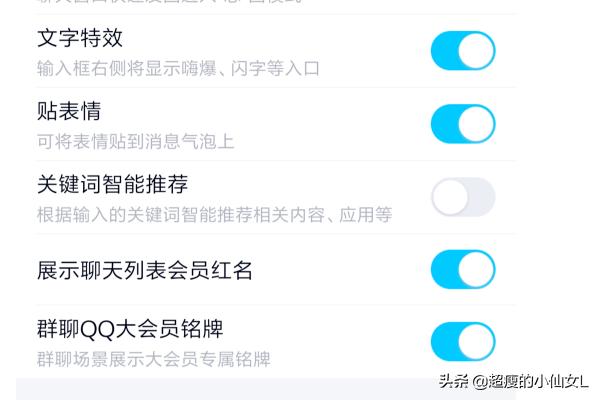This screenshot has width=600, height=400.
Task: Tap the cut-off gray text at top
Action: [x=168, y=2]
